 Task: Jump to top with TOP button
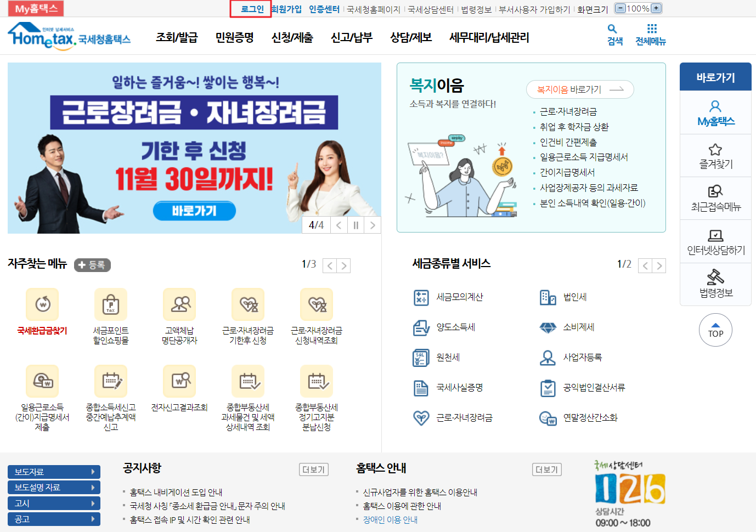click(715, 330)
